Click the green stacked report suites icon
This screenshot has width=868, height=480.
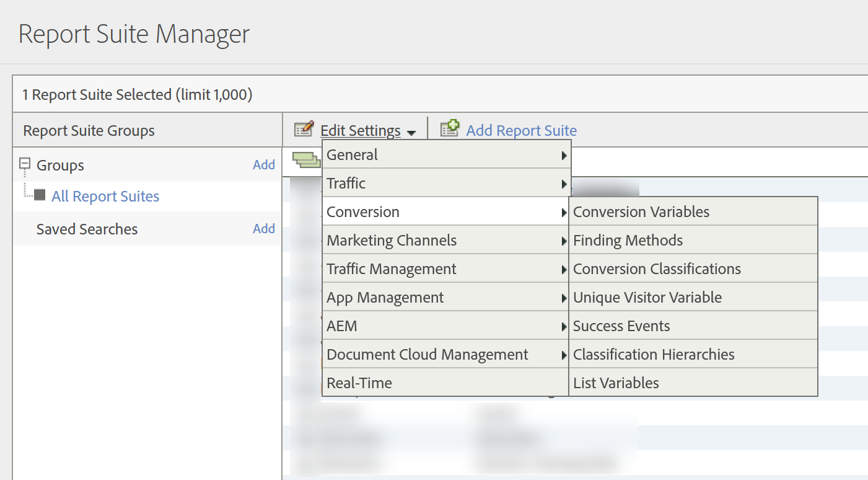coord(307,159)
